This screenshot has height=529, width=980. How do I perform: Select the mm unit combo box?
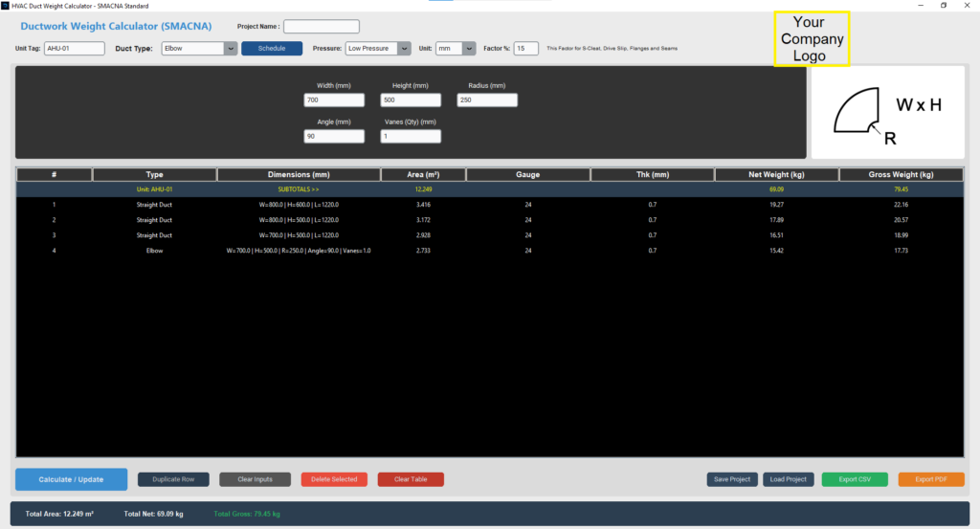coord(456,48)
